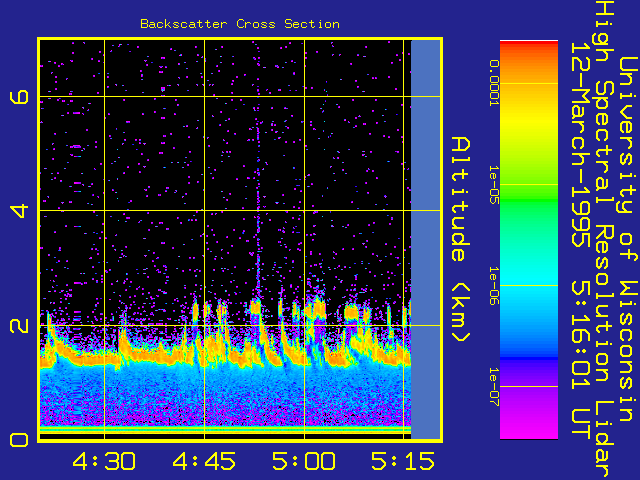Click the 1e-05 colorbar label

tap(494, 184)
